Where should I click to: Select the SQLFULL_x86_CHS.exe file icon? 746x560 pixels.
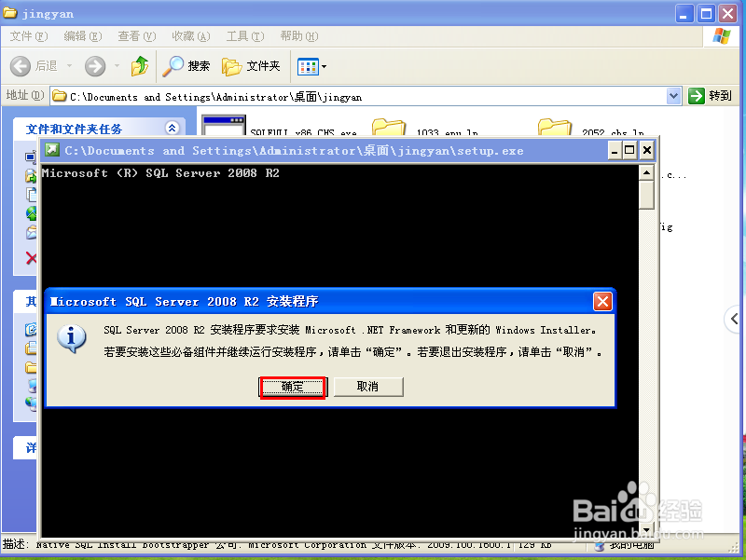point(224,126)
